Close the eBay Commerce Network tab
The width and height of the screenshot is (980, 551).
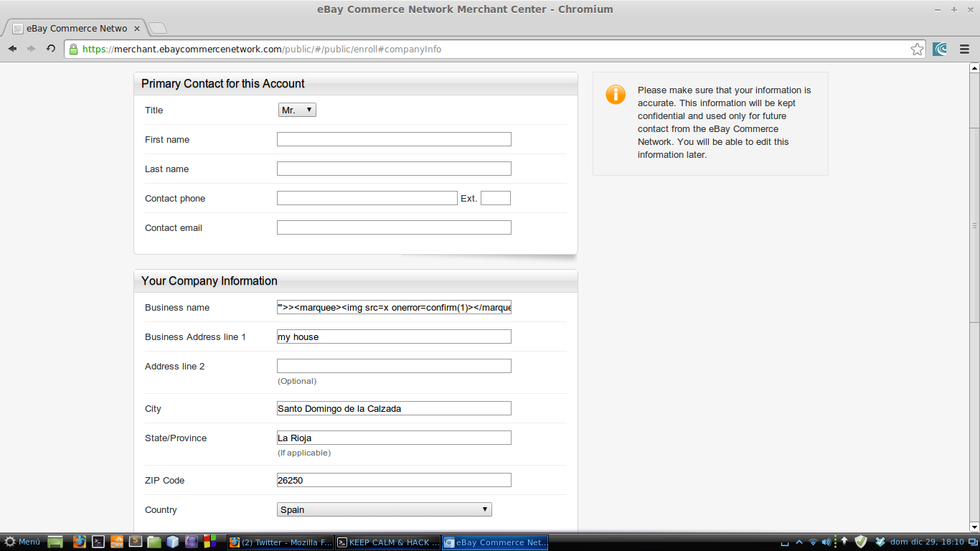click(138, 29)
